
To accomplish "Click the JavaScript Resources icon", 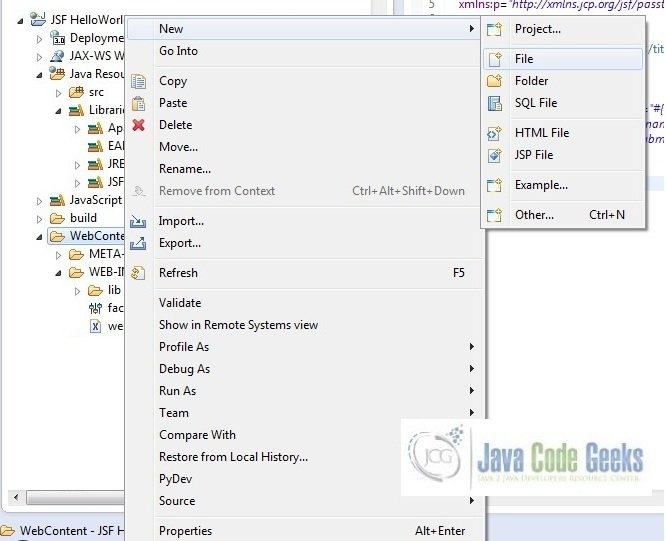I will point(57,200).
